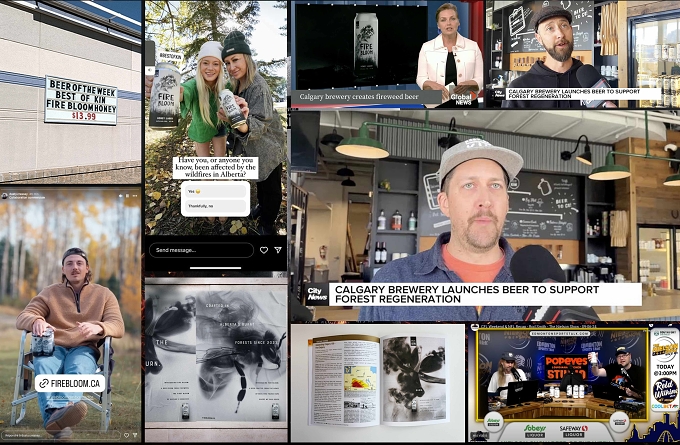Share the wildfire poll story via paper plane icon
Viewport: 680px width, 445px height.
[278, 250]
